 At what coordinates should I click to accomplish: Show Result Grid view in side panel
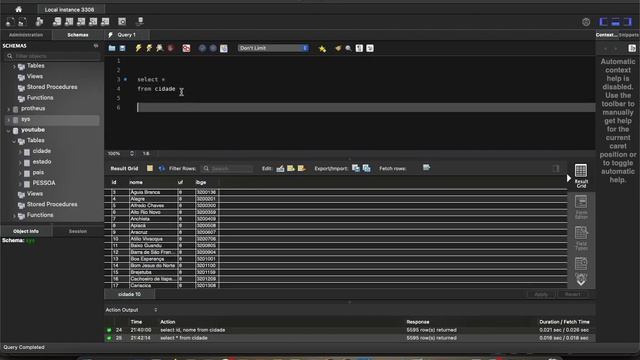[581, 176]
